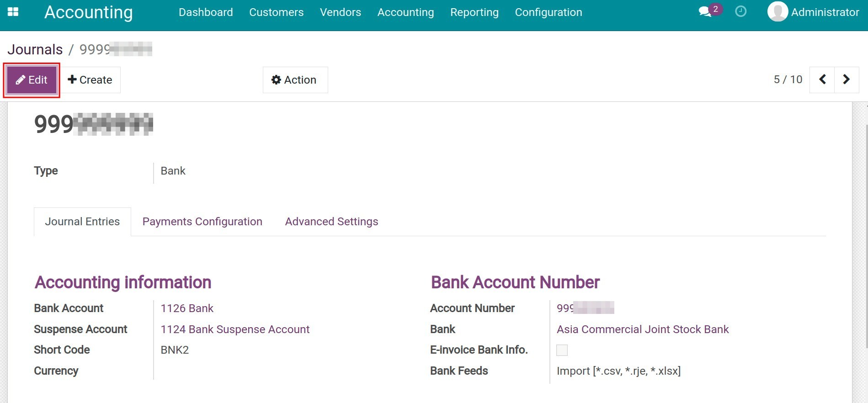Open the Configuration menu
The height and width of the screenshot is (403, 868).
coord(548,12)
